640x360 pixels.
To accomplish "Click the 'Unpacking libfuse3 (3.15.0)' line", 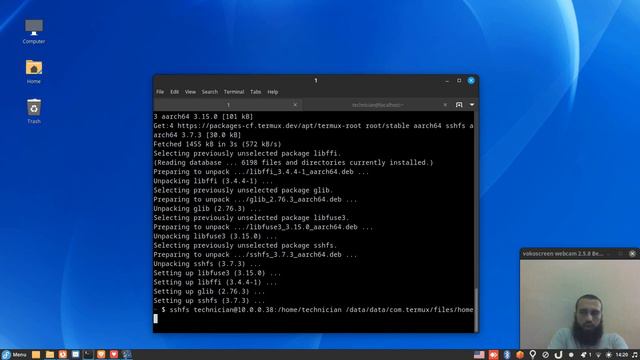I will tap(215, 236).
